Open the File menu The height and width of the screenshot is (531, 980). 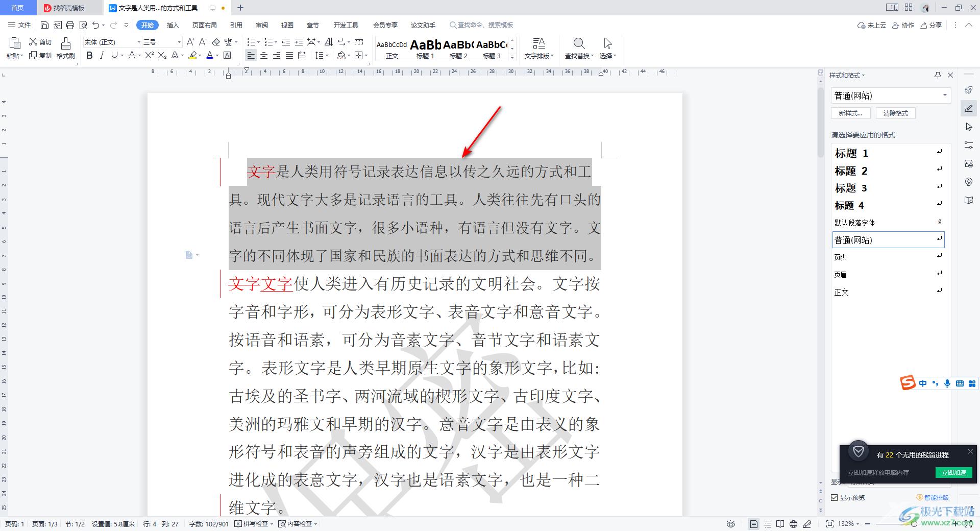click(x=20, y=25)
